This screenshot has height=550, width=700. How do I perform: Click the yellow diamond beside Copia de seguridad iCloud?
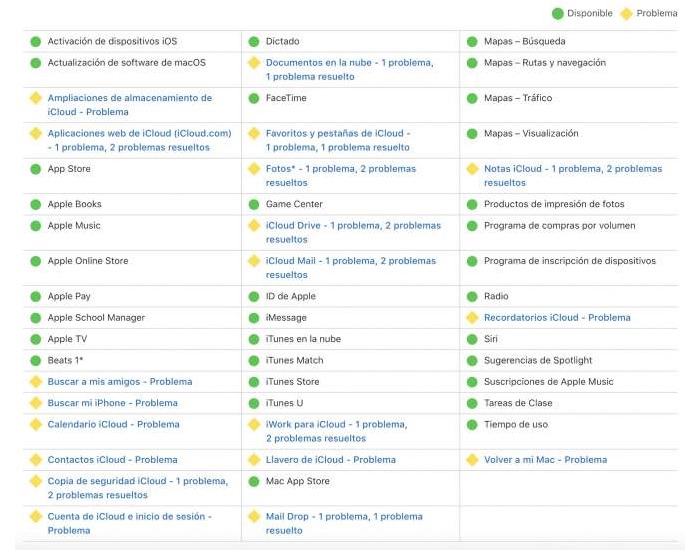(x=36, y=481)
